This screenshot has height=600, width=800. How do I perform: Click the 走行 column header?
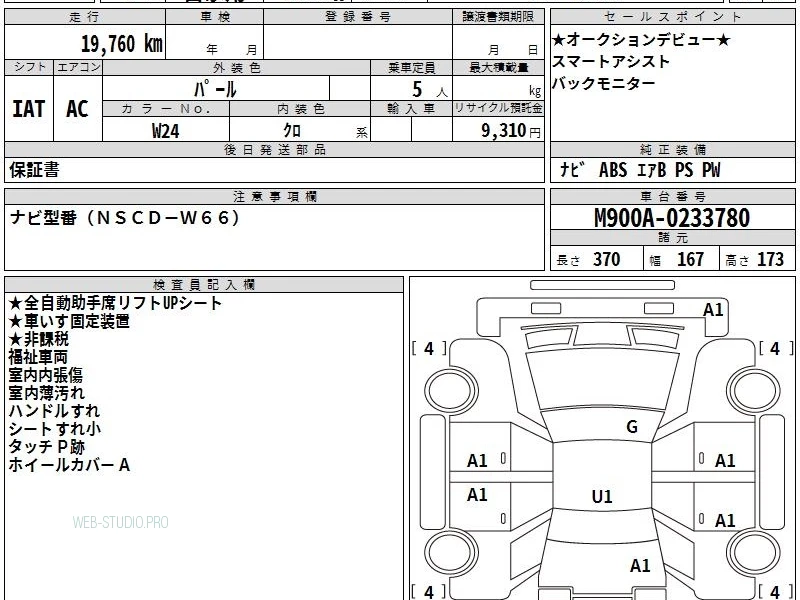click(85, 17)
